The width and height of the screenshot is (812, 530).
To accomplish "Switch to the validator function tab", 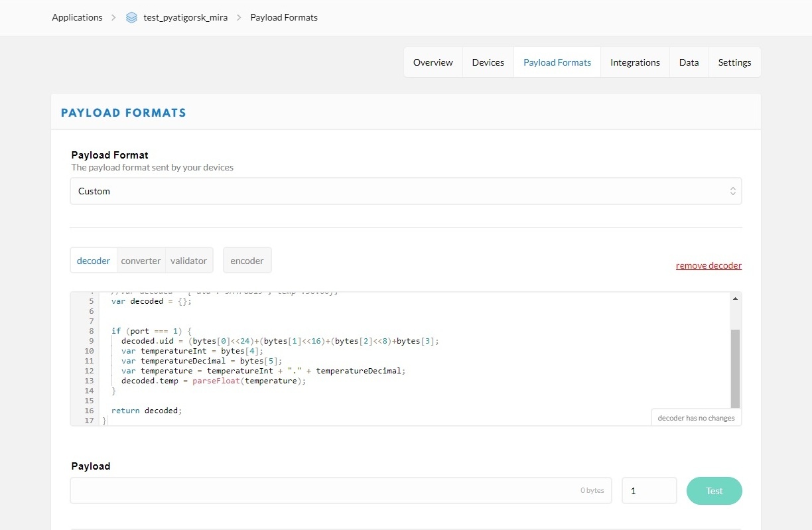I will click(x=188, y=261).
